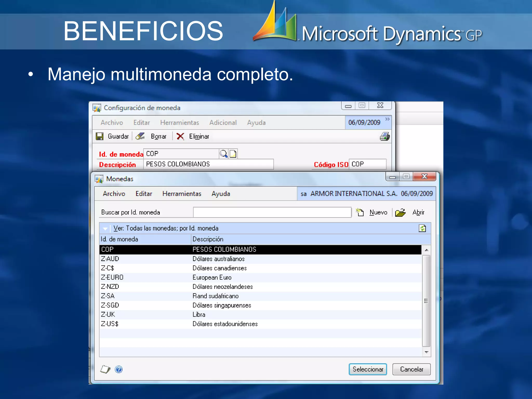This screenshot has width=532, height=399.
Task: Click the Código ISO field
Action: (x=368, y=164)
